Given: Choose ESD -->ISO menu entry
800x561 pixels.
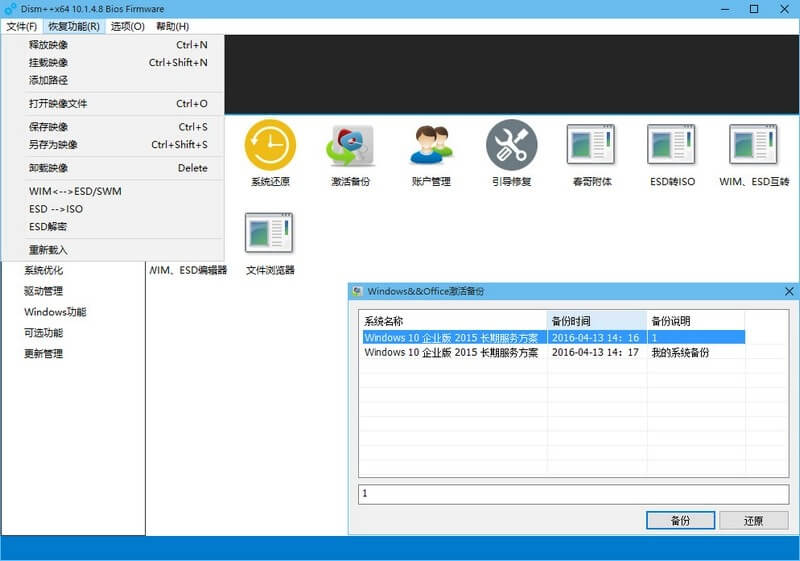Looking at the screenshot, I should point(56,209).
